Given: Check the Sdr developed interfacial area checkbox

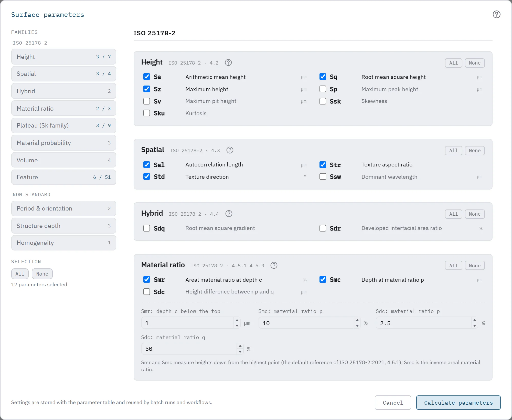Looking at the screenshot, I should click(323, 228).
